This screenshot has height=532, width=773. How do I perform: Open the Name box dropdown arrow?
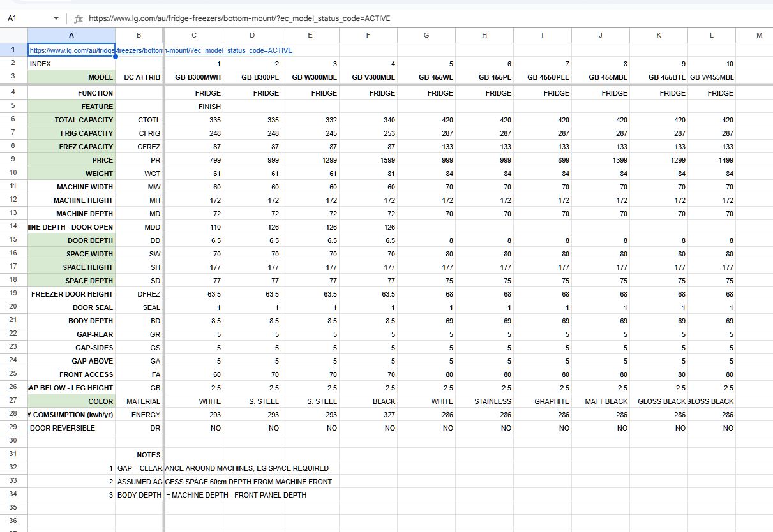pyautogui.click(x=56, y=18)
